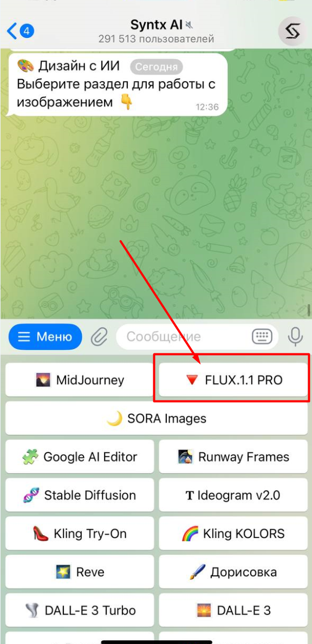This screenshot has width=312, height=644.
Task: Open Google AI Editor
Action: point(80,457)
